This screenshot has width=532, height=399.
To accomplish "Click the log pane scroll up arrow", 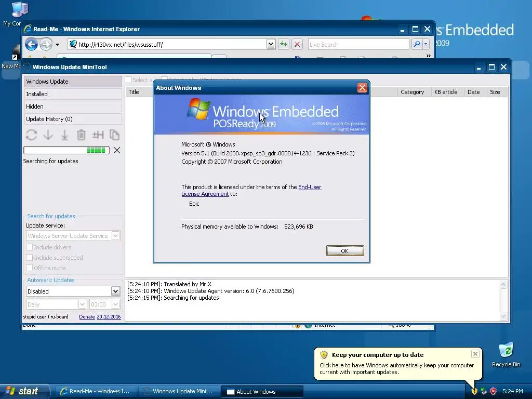I will (x=503, y=285).
